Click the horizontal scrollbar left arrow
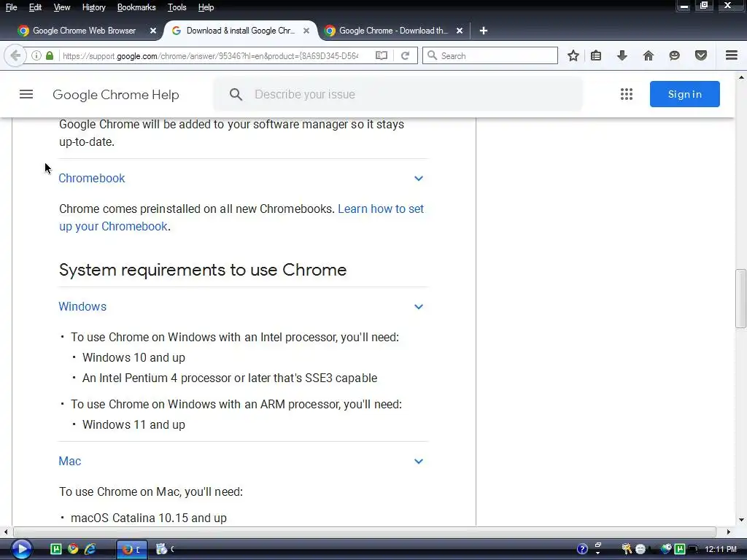Screen dimensions: 747x560 pyautogui.click(x=6, y=532)
